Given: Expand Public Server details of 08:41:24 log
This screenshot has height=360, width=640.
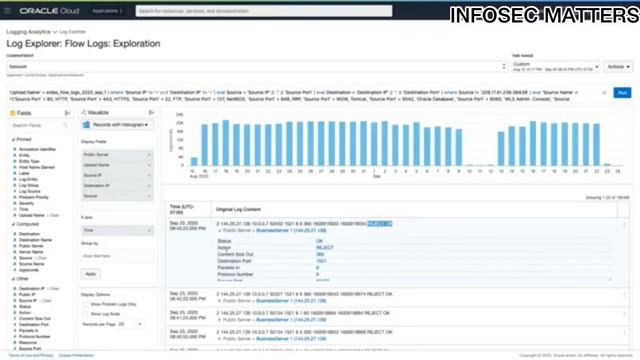Looking at the screenshot, I should (x=220, y=320).
